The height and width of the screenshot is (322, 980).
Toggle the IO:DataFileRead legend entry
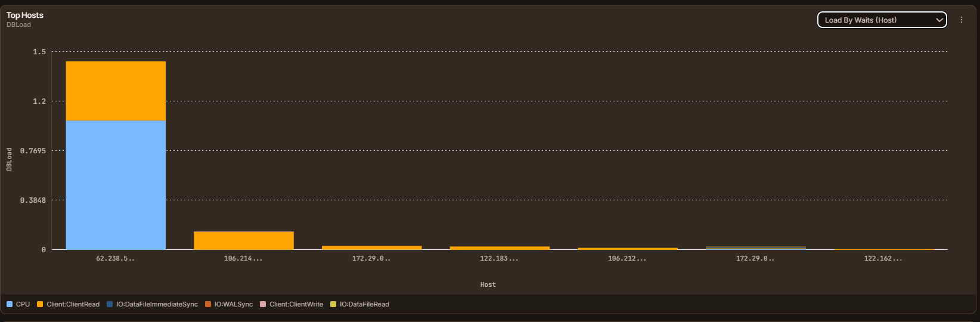(x=360, y=304)
